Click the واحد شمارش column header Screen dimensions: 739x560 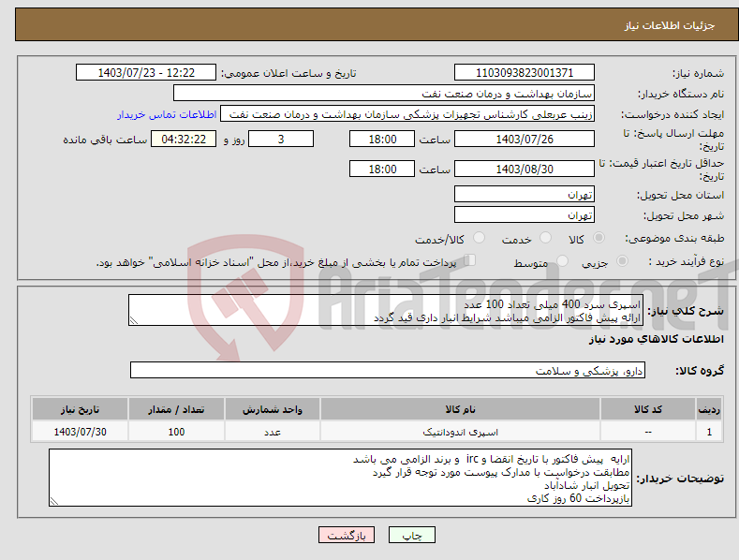(x=273, y=409)
